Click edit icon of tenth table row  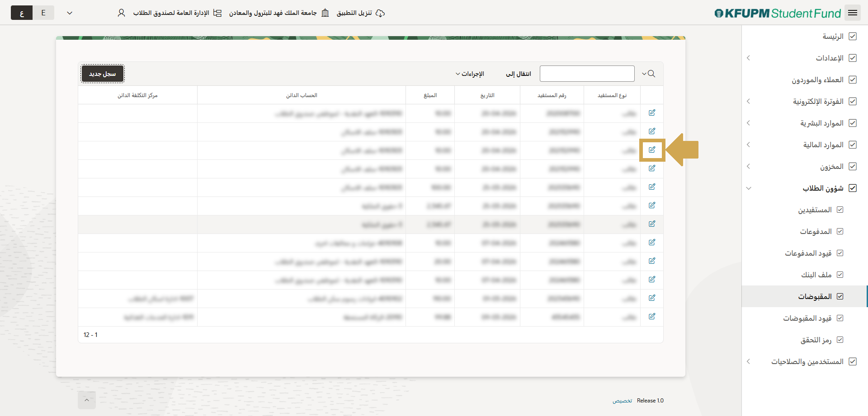click(652, 280)
